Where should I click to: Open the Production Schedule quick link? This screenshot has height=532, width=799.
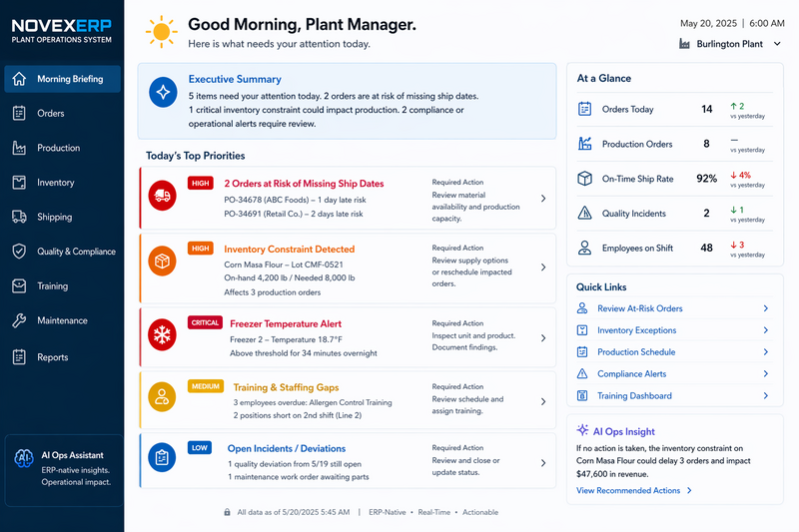pyautogui.click(x=674, y=351)
